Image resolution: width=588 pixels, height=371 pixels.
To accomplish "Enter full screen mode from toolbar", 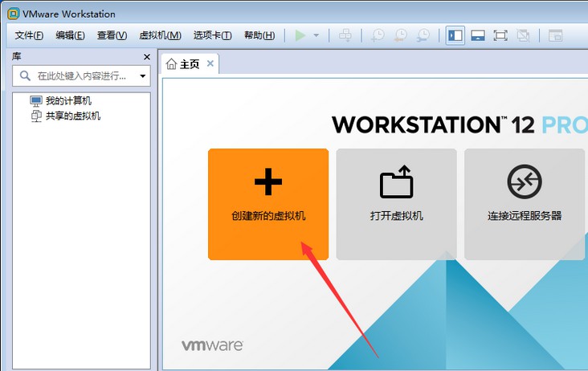I will pos(500,35).
